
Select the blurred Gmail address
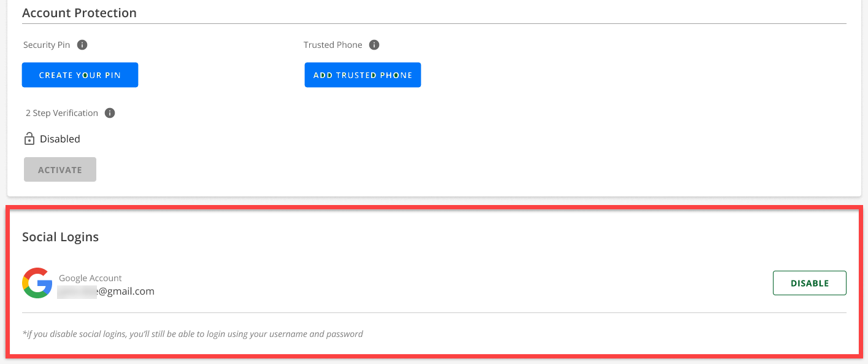[107, 290]
